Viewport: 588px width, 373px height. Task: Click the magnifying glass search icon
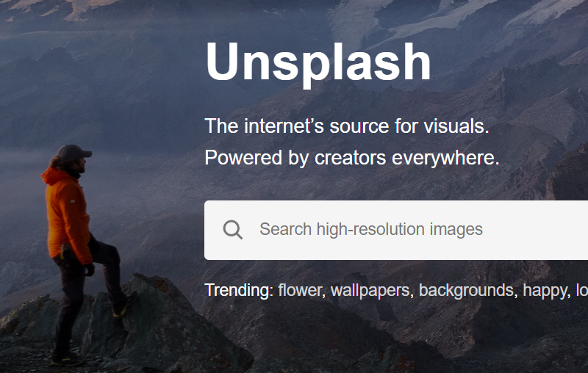[x=232, y=230]
